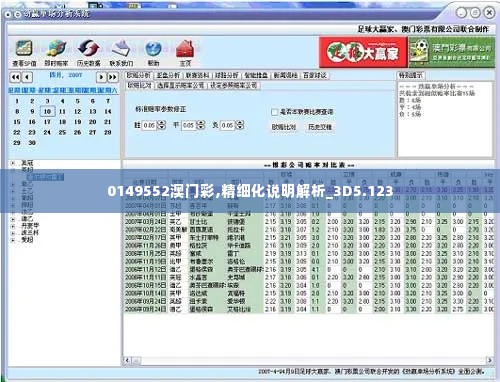Viewport: 500px width, 382px height.
Task: Click the red house home icon
Action: [x=185, y=49]
